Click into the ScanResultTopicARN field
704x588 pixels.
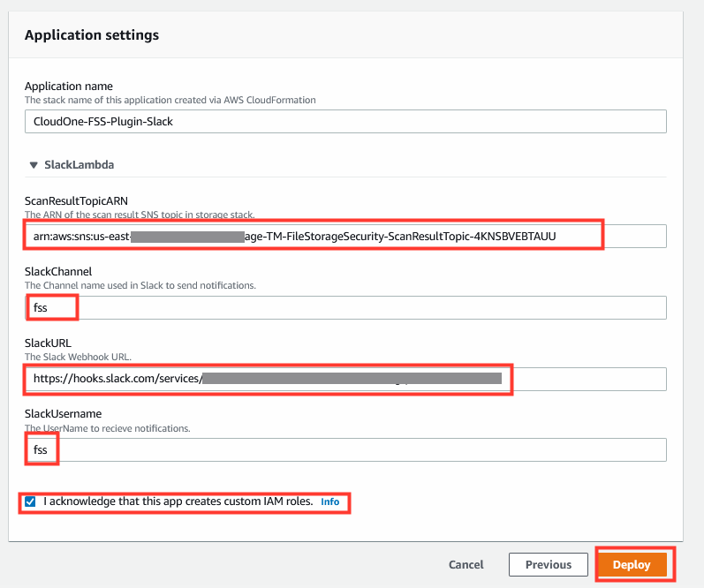click(345, 236)
